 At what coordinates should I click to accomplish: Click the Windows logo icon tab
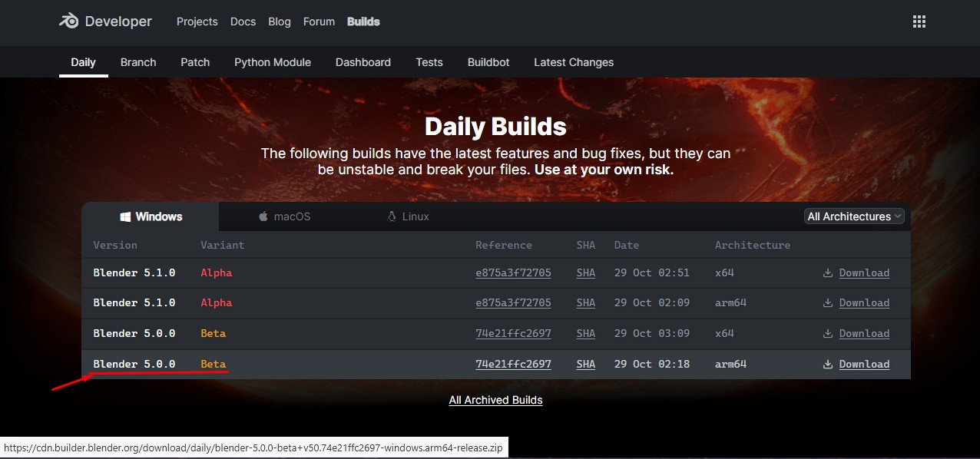click(125, 217)
